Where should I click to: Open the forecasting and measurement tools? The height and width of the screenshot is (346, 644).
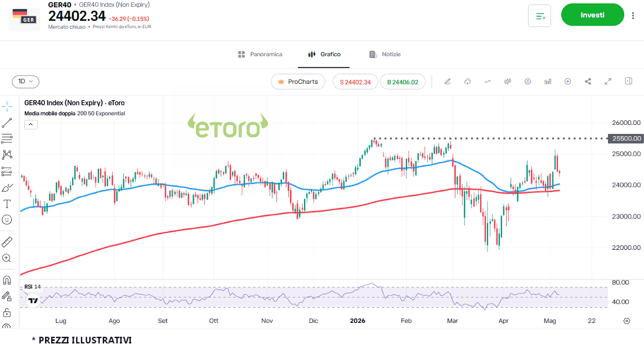tap(7, 171)
